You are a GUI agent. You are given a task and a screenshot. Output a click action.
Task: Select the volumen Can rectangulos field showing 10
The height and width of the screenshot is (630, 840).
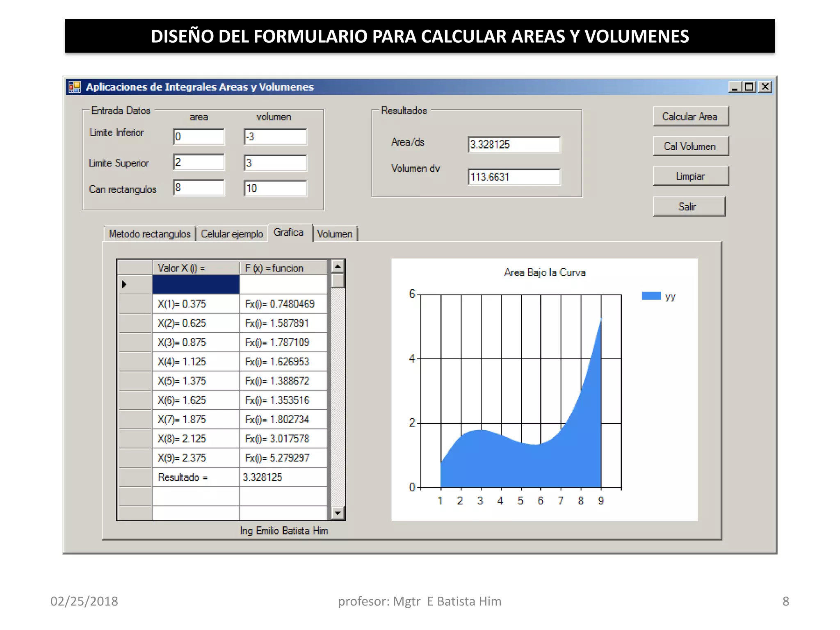click(275, 188)
